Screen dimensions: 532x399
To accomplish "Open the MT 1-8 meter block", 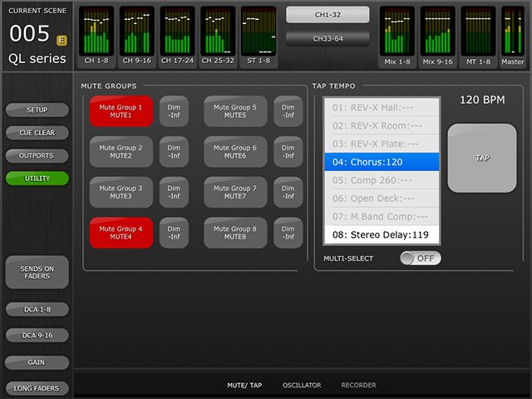I will [x=478, y=35].
